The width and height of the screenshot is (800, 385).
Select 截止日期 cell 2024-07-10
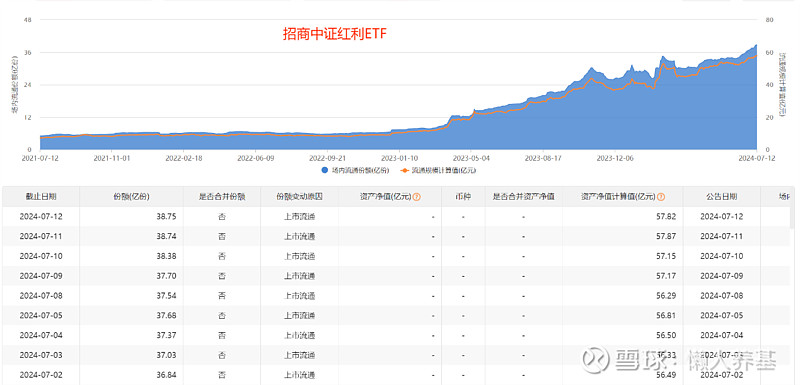pos(41,256)
